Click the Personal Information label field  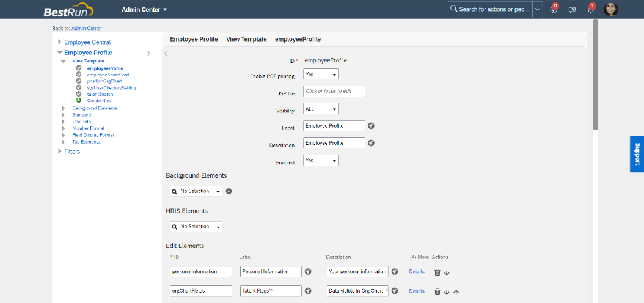(271, 271)
